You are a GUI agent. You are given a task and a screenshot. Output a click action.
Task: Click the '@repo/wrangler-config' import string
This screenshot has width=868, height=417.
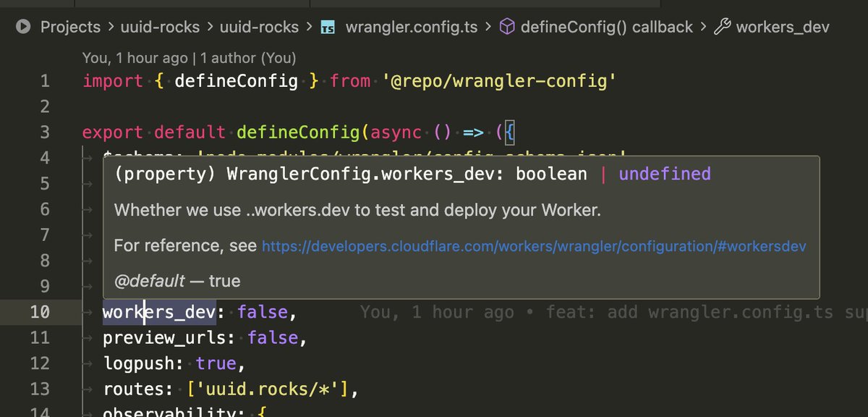(x=498, y=81)
